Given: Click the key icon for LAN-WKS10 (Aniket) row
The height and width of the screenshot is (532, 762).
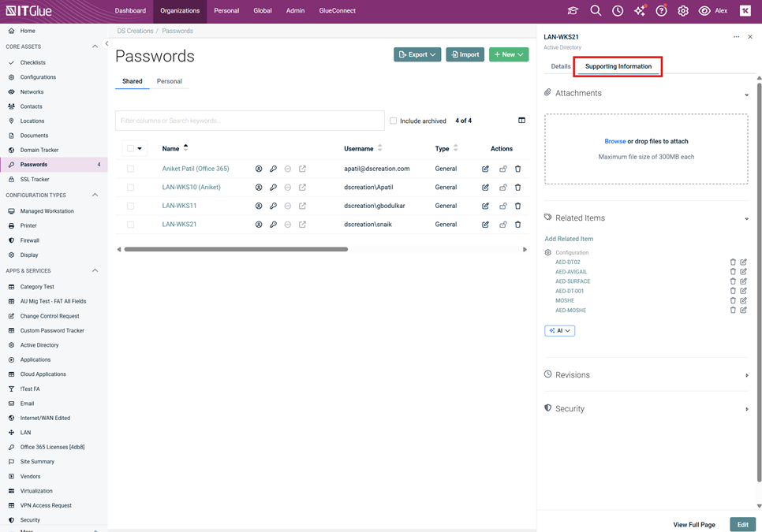Looking at the screenshot, I should tap(273, 188).
